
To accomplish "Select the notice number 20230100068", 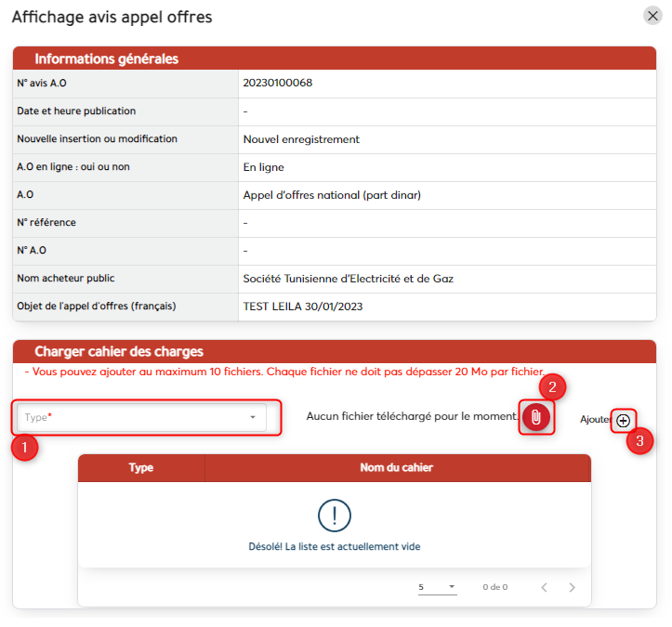I will tap(277, 83).
